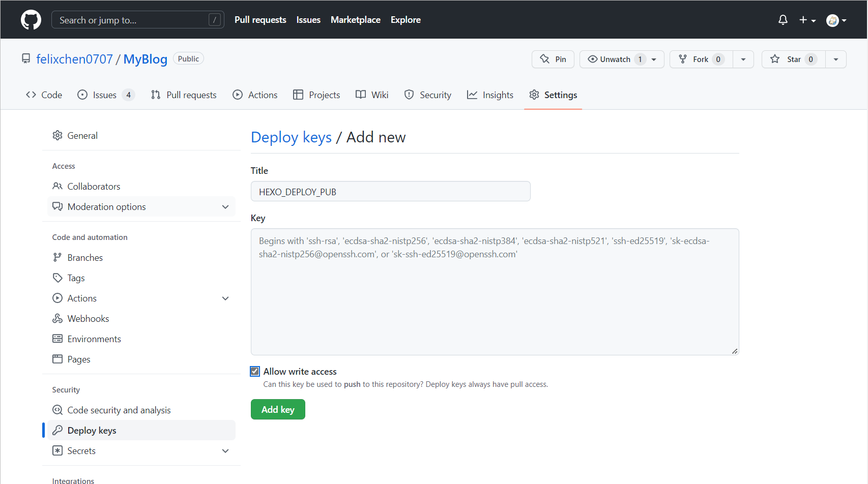This screenshot has width=868, height=484.
Task: Select the Settings tab
Action: coord(553,95)
